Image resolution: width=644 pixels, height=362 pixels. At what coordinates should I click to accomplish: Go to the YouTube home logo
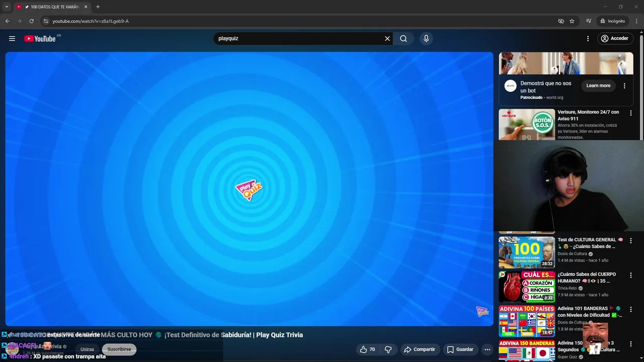pos(40,39)
